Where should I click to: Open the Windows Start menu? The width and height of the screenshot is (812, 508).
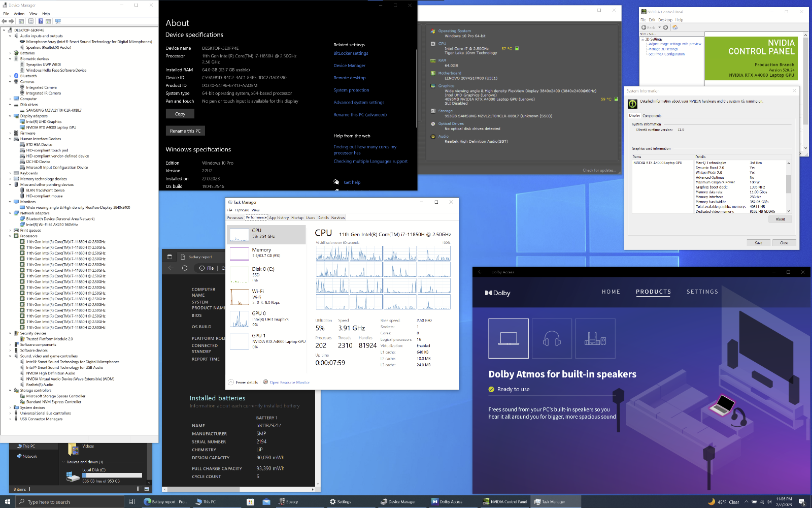[x=7, y=501]
